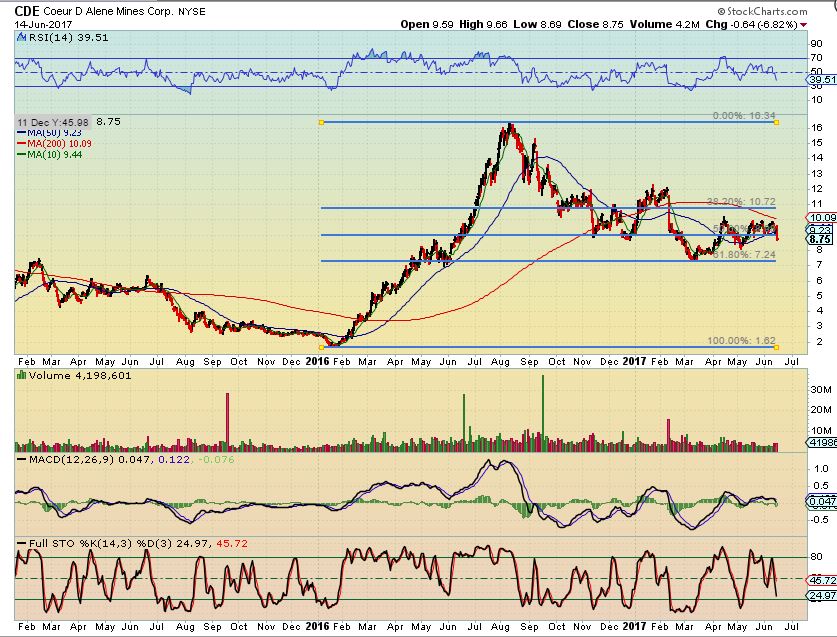Image resolution: width=837 pixels, height=637 pixels.
Task: Open the StockCharts.com watermark link
Action: coord(778,9)
